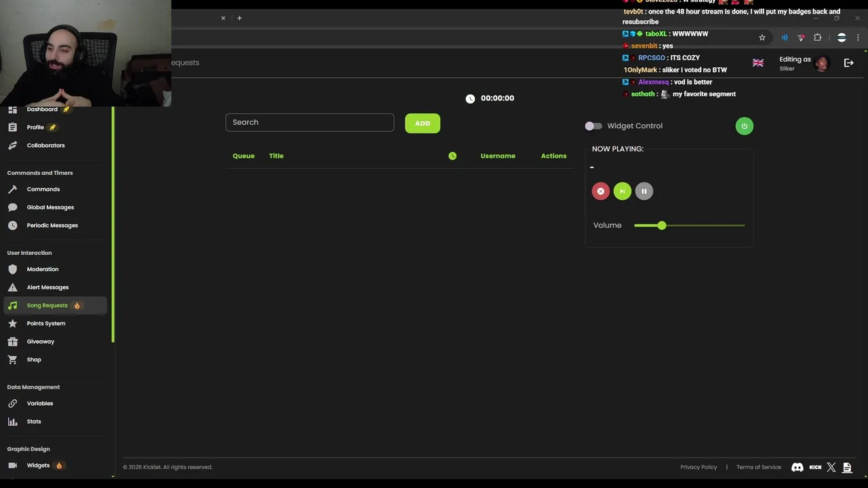
Task: Open the browser three-dot menu
Action: click(859, 38)
